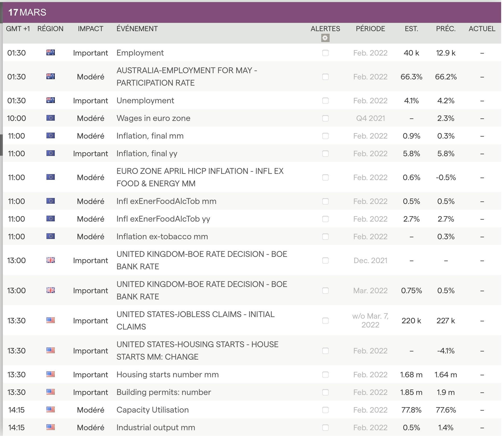
Task: Open alerts settings gear icon
Action: pyautogui.click(x=325, y=38)
